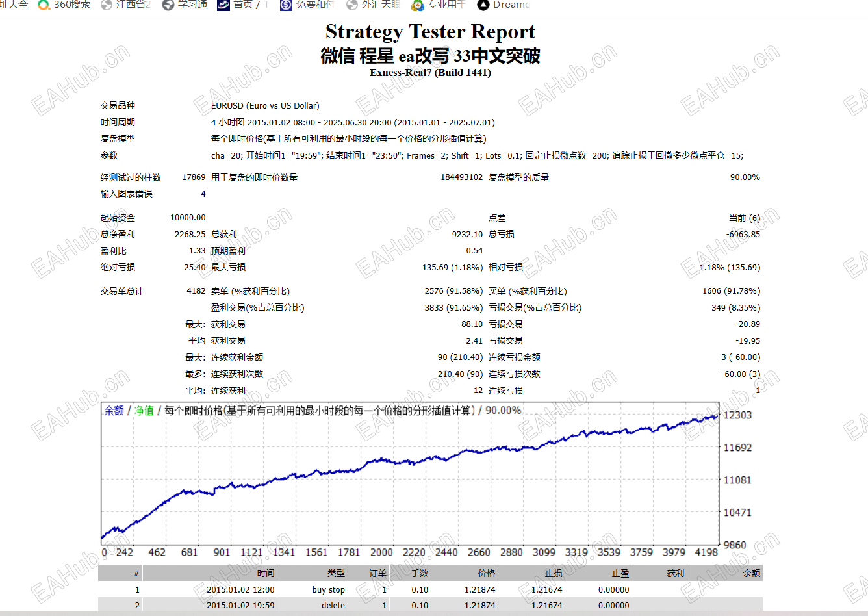Click the 获利 column header
Image resolution: width=868 pixels, height=616 pixels.
pyautogui.click(x=675, y=573)
